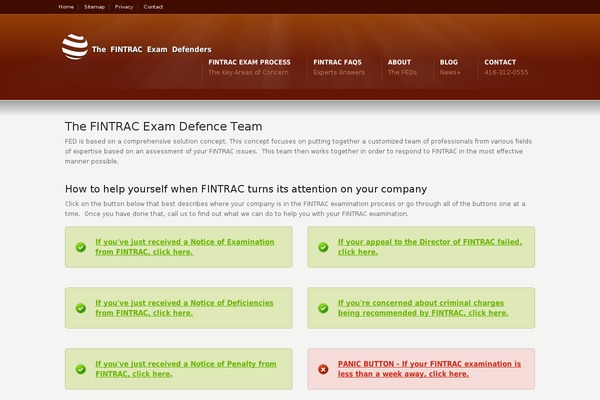The width and height of the screenshot is (600, 400).
Task: Click 'The FINTRAC Exam Defence Team' heading
Action: tap(164, 126)
